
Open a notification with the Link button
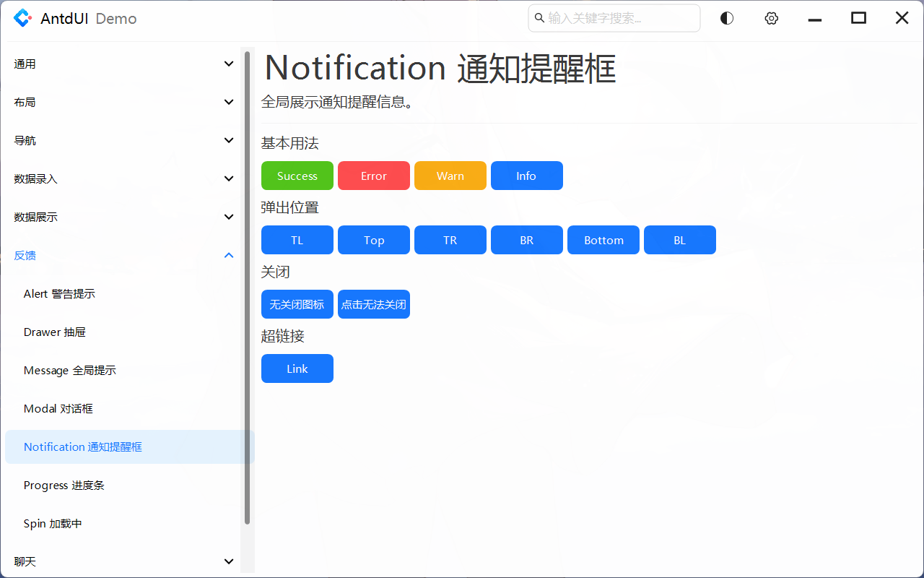(297, 368)
